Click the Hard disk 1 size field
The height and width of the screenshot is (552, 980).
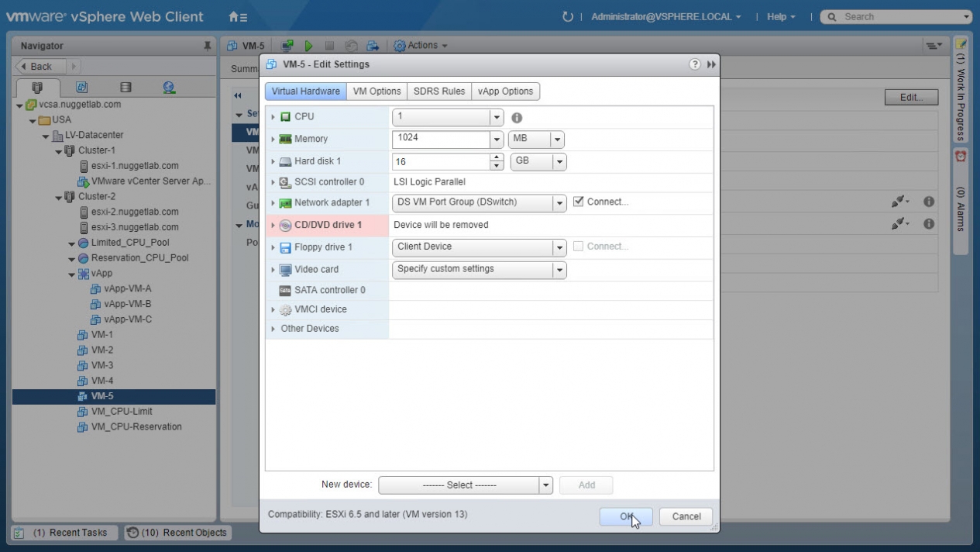(442, 162)
